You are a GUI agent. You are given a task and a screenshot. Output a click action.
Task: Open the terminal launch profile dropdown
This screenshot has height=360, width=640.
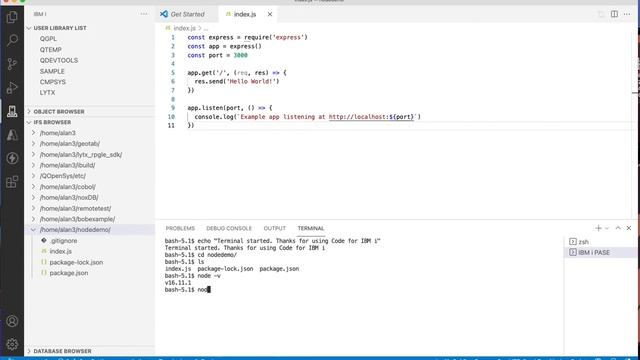pyautogui.click(x=607, y=228)
